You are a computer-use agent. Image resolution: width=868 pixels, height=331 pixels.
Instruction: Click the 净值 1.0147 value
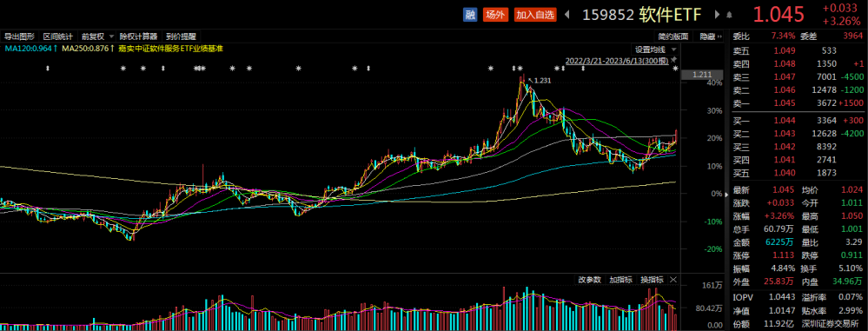tap(782, 310)
